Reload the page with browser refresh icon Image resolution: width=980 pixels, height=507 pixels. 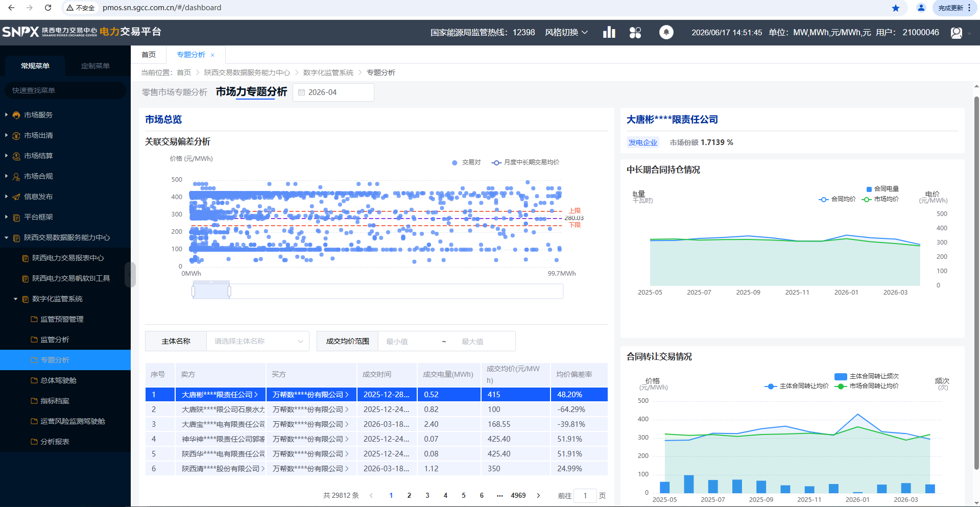point(48,8)
